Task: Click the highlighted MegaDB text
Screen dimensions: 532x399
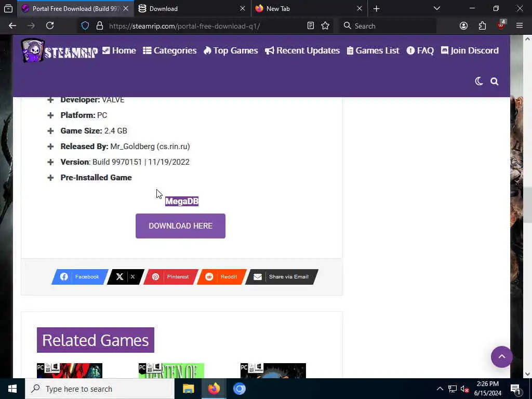Action: 182,201
